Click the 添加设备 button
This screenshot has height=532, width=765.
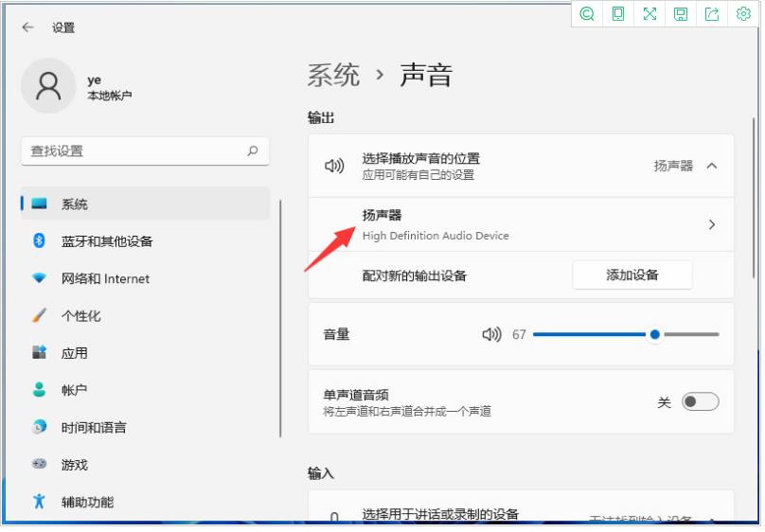click(632, 275)
